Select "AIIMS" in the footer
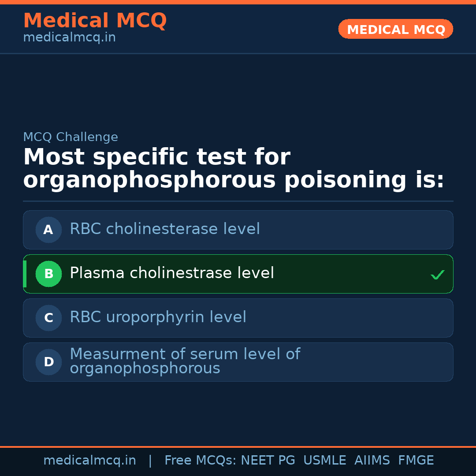The width and height of the screenshot is (476, 476). tap(372, 461)
